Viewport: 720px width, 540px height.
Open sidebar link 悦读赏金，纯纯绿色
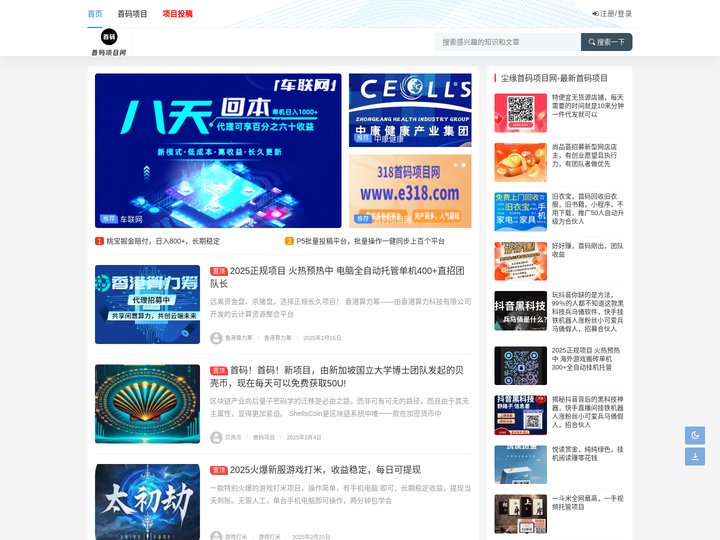(x=587, y=454)
